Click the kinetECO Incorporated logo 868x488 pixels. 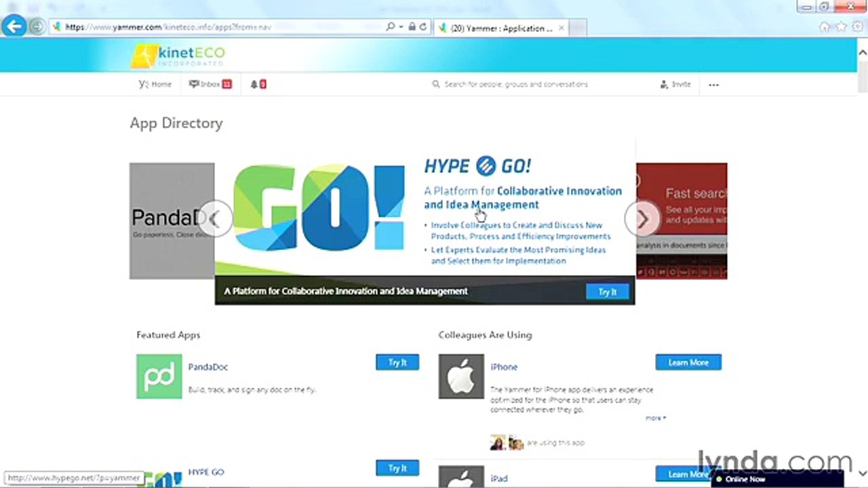178,55
